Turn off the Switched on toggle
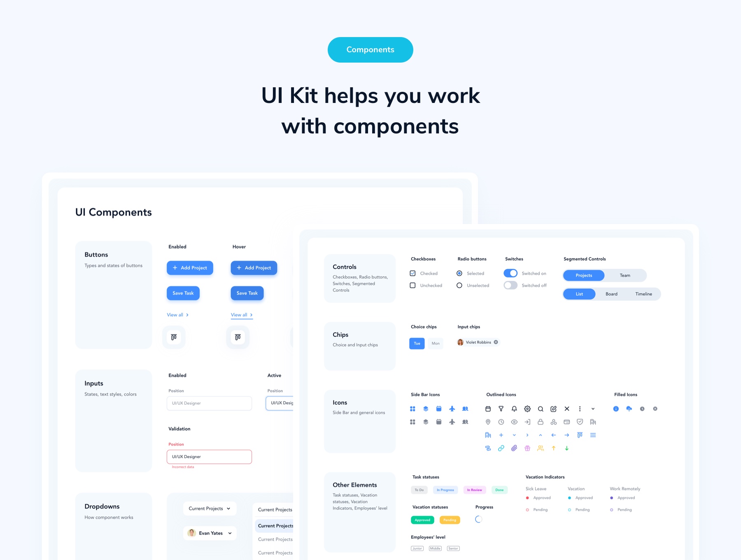741x560 pixels. point(510,273)
